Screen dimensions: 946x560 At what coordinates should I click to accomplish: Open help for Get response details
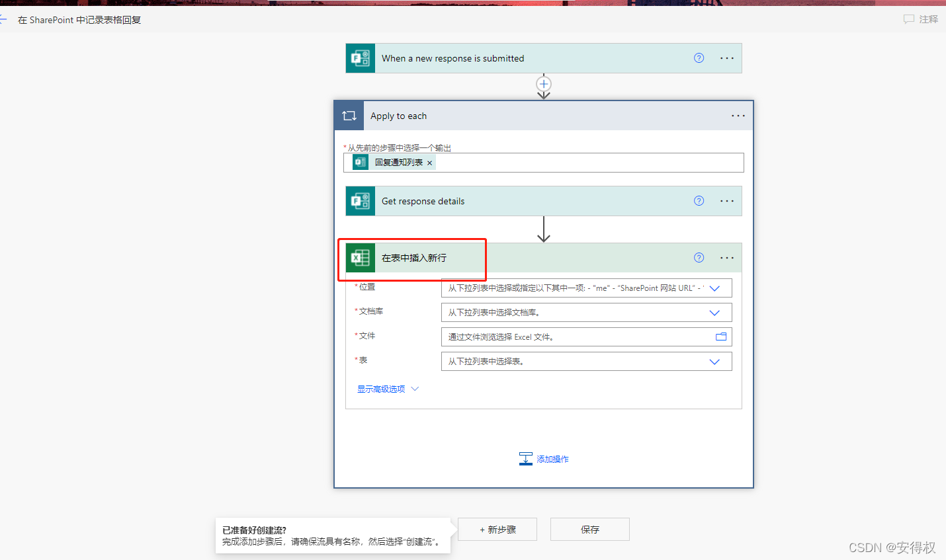699,201
